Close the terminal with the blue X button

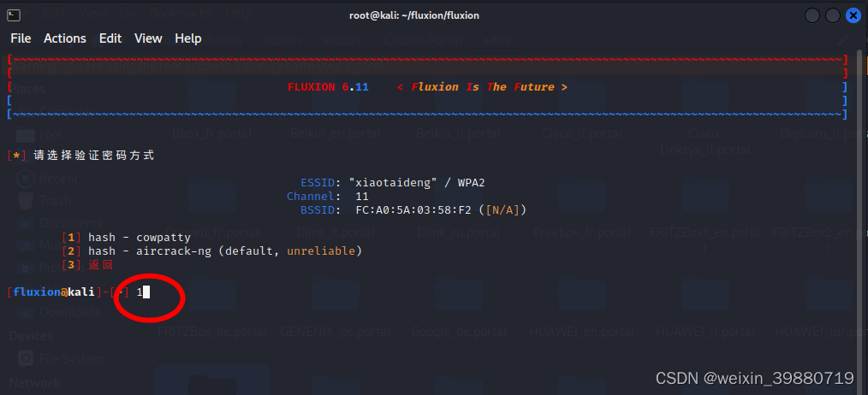pyautogui.click(x=853, y=15)
